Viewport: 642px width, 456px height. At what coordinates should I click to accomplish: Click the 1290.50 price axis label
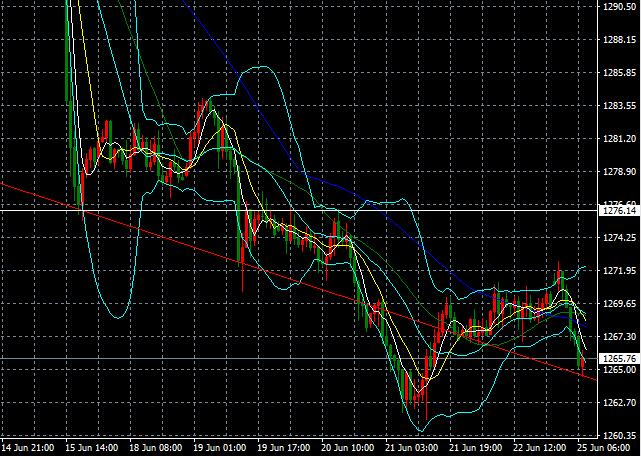[x=619, y=7]
